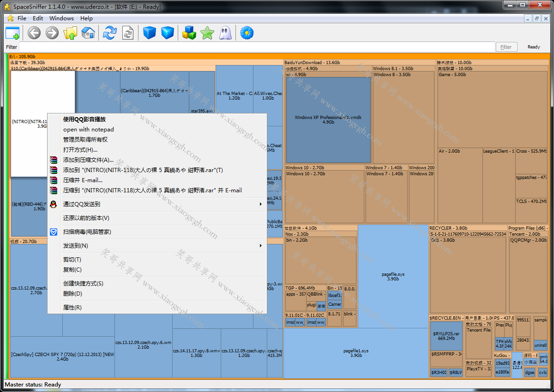
Task: Click the QQPCMgr - 2.0Gb block
Action: pyautogui.click(x=529, y=275)
